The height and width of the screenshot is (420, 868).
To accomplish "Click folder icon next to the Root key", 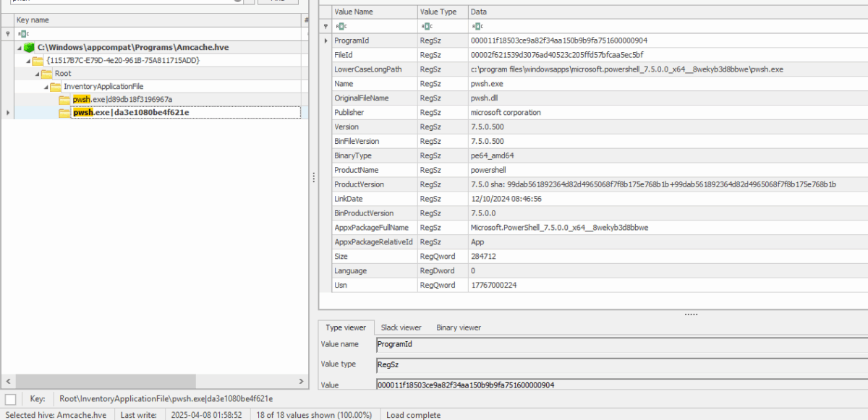I will click(x=47, y=73).
